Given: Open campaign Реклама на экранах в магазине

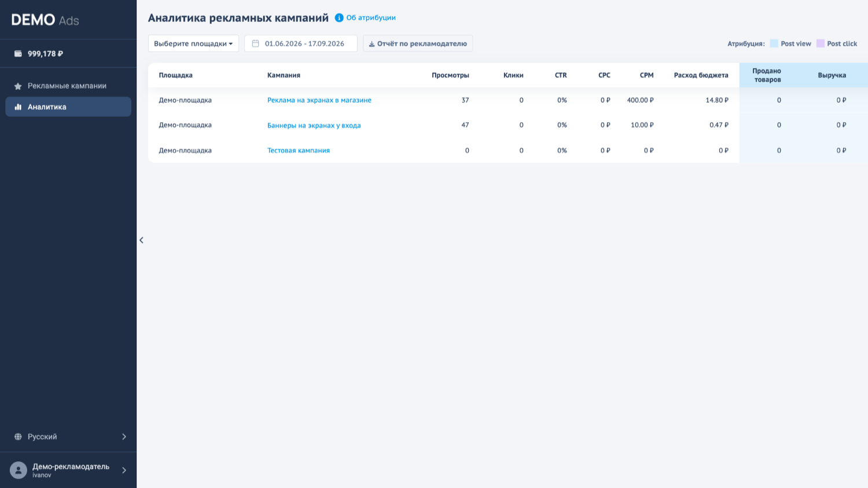Looking at the screenshot, I should click(x=319, y=100).
